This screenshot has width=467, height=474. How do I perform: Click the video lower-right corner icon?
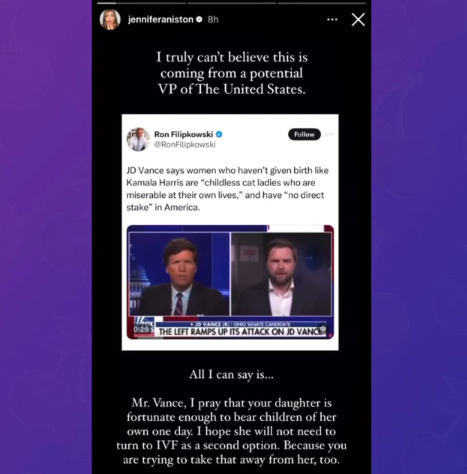(x=323, y=329)
